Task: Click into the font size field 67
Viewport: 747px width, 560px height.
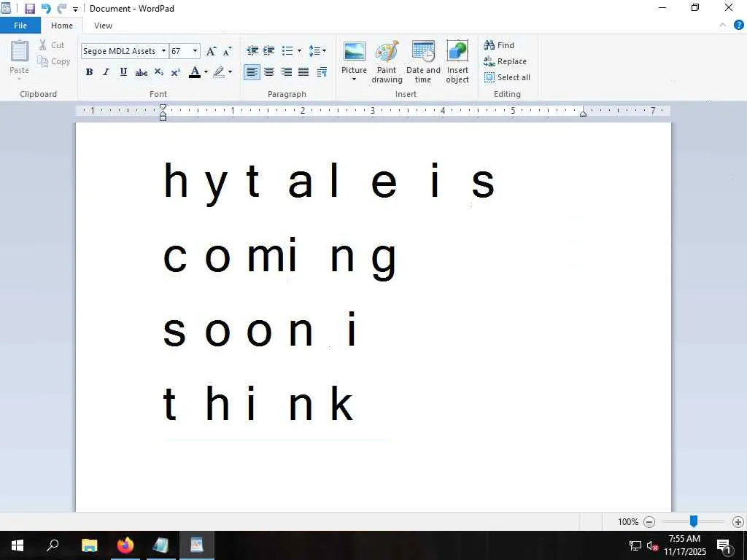Action: click(180, 51)
